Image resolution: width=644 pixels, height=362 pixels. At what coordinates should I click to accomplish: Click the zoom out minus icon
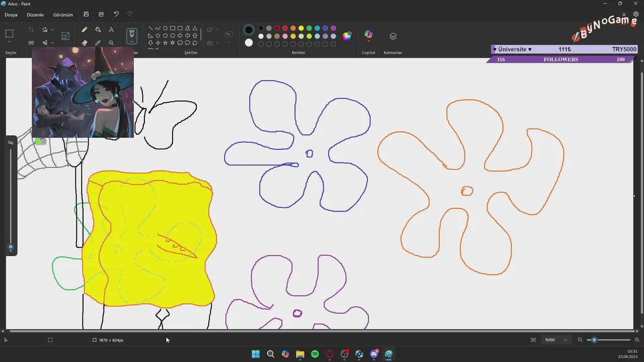580,340
